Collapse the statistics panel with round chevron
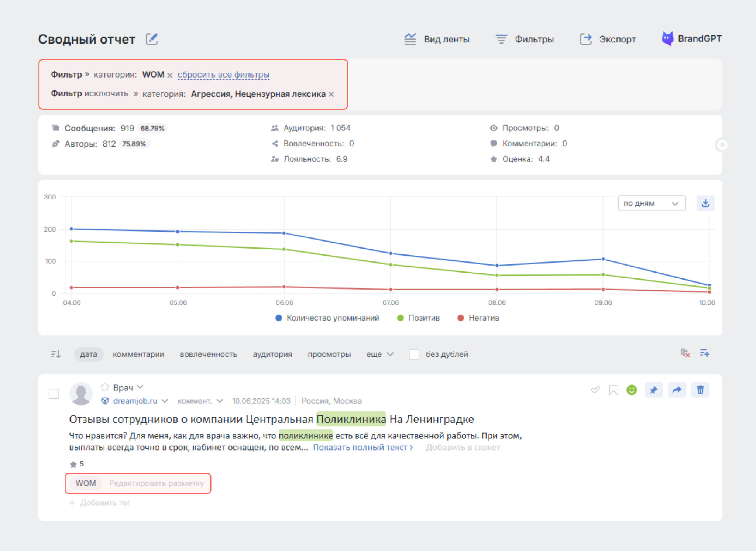Viewport: 756px width, 551px height. [x=722, y=145]
